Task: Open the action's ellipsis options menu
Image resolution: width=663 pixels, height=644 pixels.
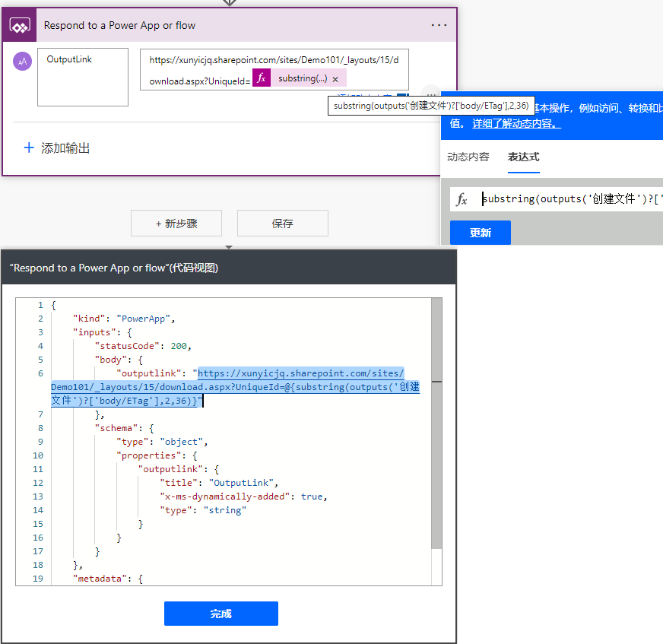Action: tap(439, 25)
